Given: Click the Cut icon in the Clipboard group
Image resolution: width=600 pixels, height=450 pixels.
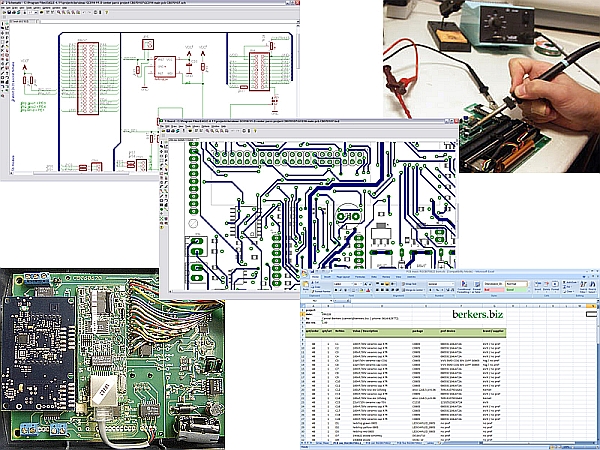Looking at the screenshot, I should [315, 282].
